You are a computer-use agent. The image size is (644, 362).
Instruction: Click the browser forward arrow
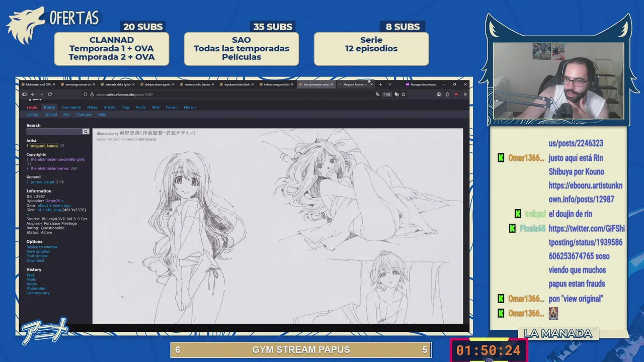(x=41, y=94)
